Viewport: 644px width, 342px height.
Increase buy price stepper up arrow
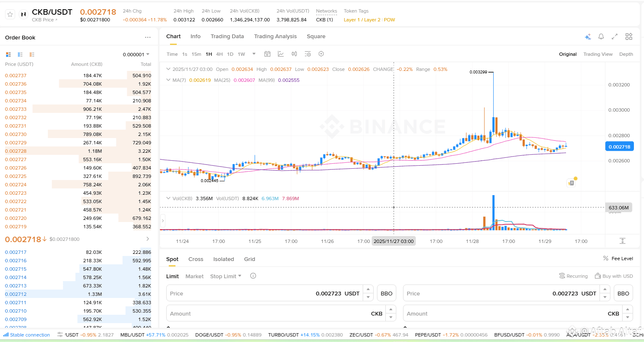point(368,289)
